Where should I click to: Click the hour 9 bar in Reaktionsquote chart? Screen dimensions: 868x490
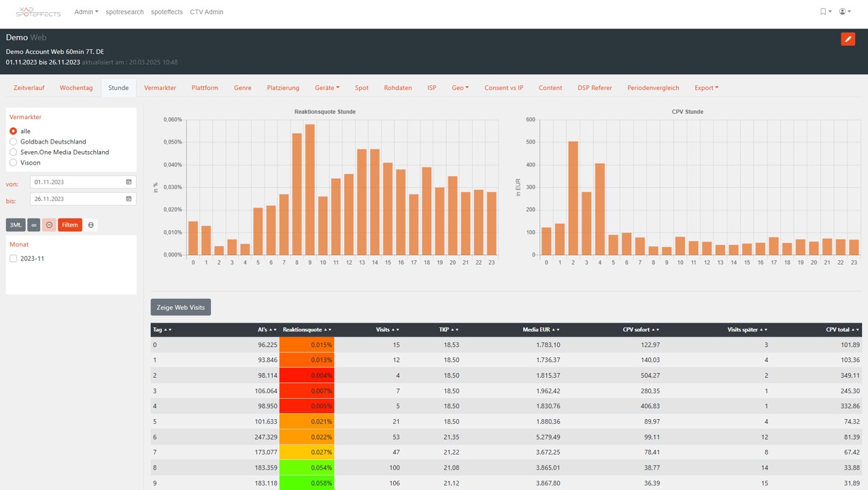(x=310, y=191)
